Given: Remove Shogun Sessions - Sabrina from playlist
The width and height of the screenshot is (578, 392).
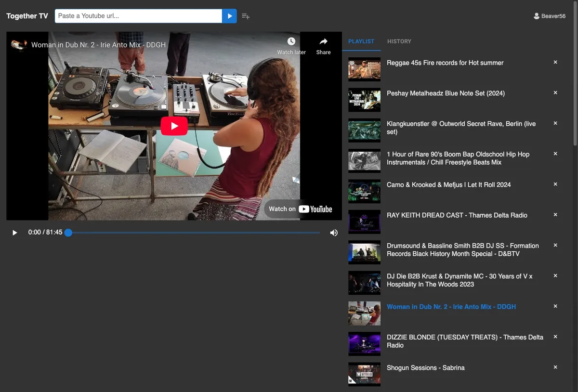Looking at the screenshot, I should pos(555,367).
